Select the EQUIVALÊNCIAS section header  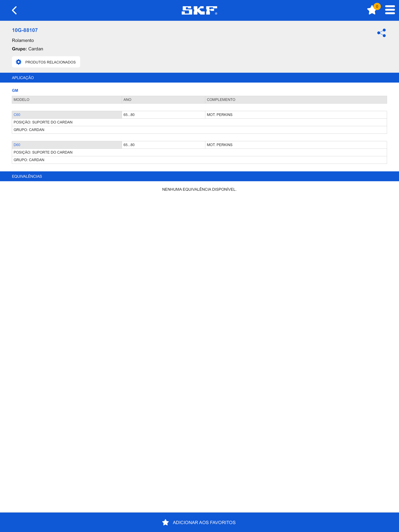coord(27,176)
